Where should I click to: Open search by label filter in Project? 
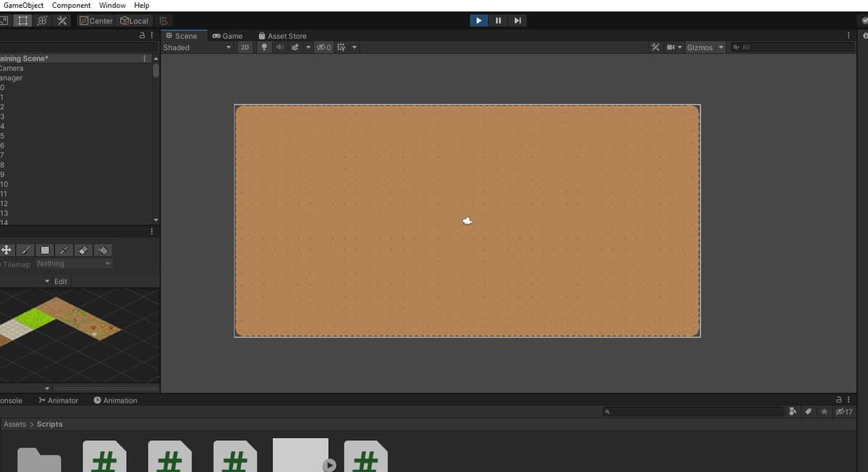point(809,411)
